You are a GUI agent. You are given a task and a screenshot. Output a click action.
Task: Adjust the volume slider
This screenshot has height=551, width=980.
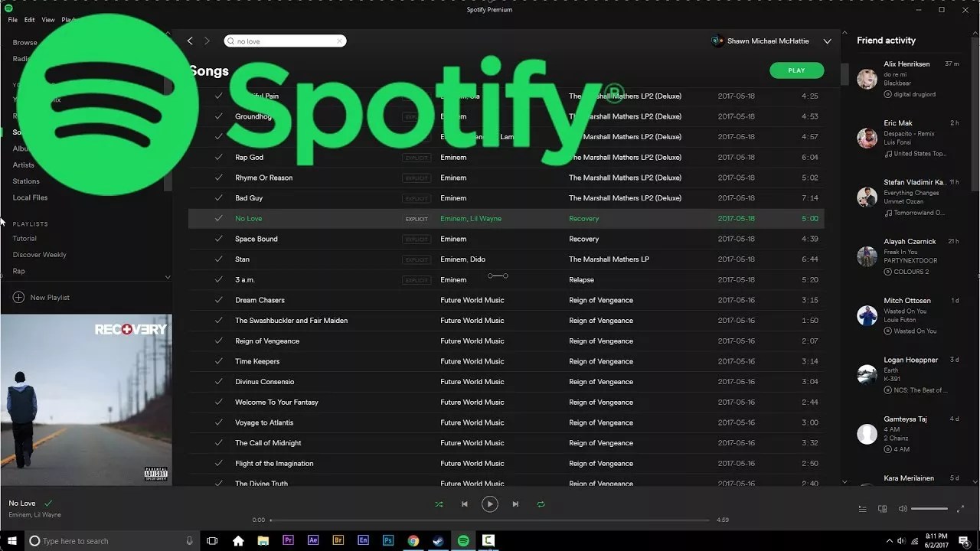point(930,507)
